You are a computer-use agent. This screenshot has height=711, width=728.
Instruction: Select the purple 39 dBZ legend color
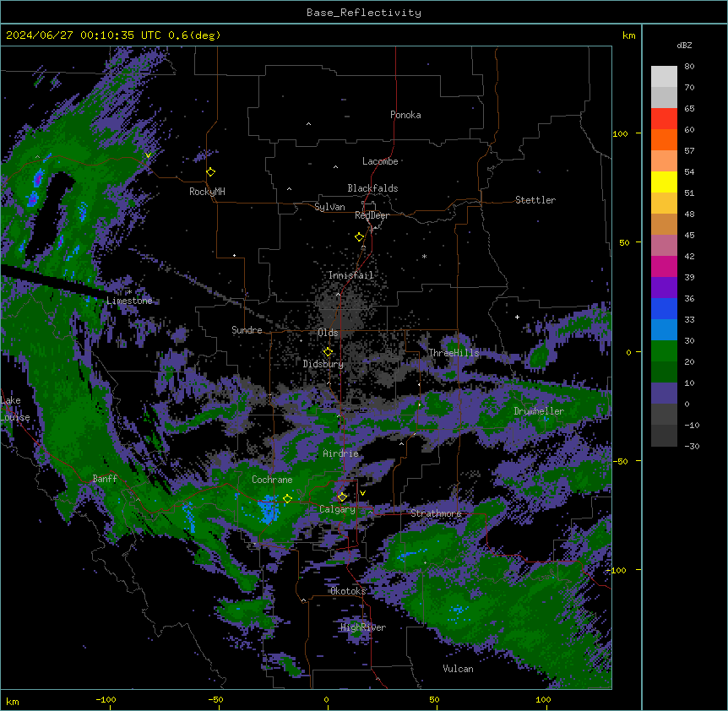tap(664, 288)
